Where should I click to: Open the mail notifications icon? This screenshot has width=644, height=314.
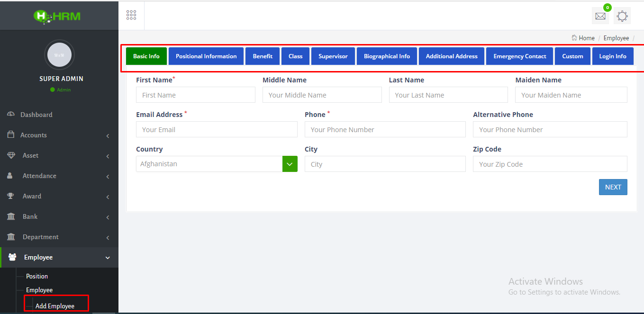[x=600, y=16]
